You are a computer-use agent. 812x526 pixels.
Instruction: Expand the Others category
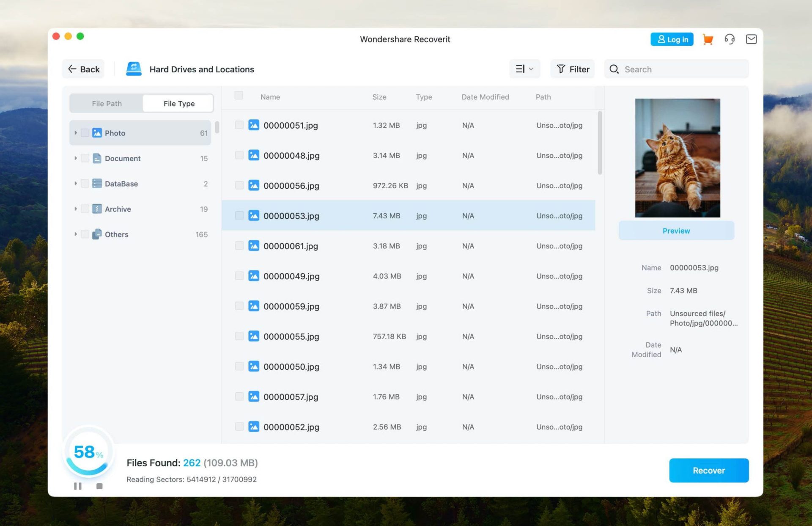coord(75,234)
